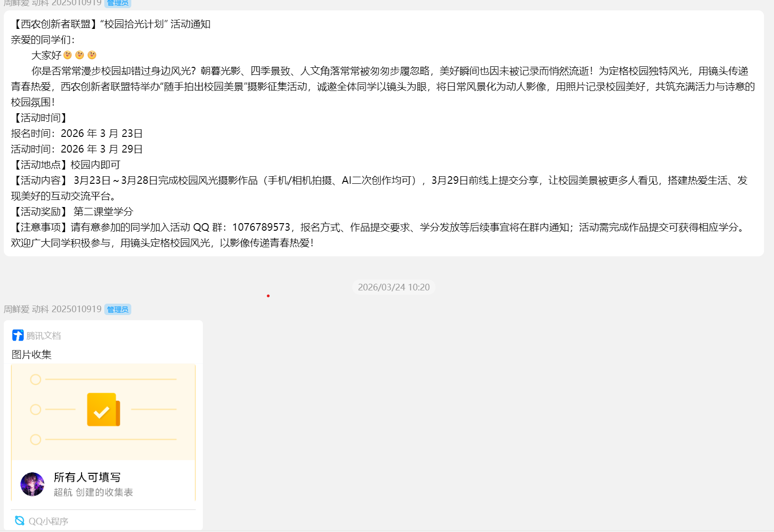774x532 pixels.
Task: Click the QQ group number 1076789573
Action: pos(261,227)
